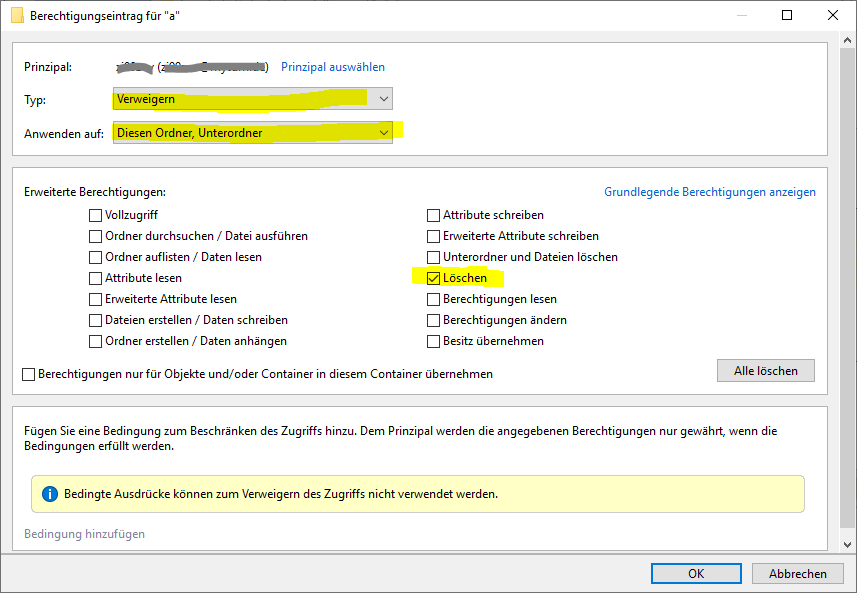Image resolution: width=857 pixels, height=593 pixels.
Task: Check Berechtigungen nur für Objekte übernehmen
Action: coord(29,374)
